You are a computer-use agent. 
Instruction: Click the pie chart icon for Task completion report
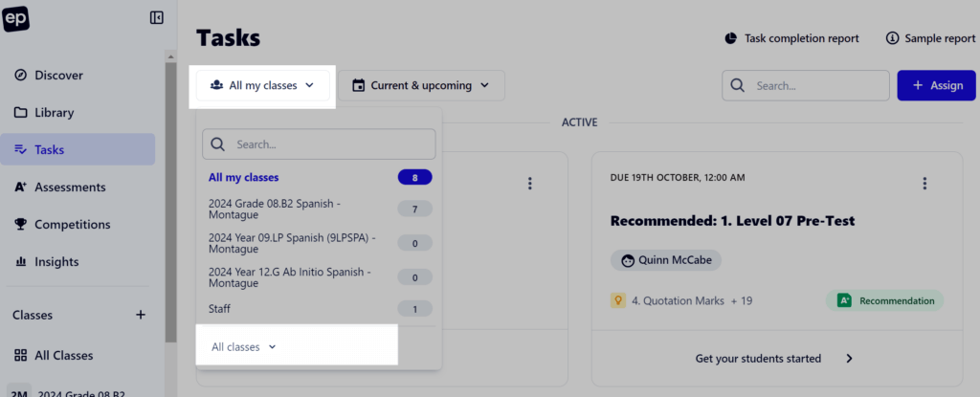click(x=730, y=38)
